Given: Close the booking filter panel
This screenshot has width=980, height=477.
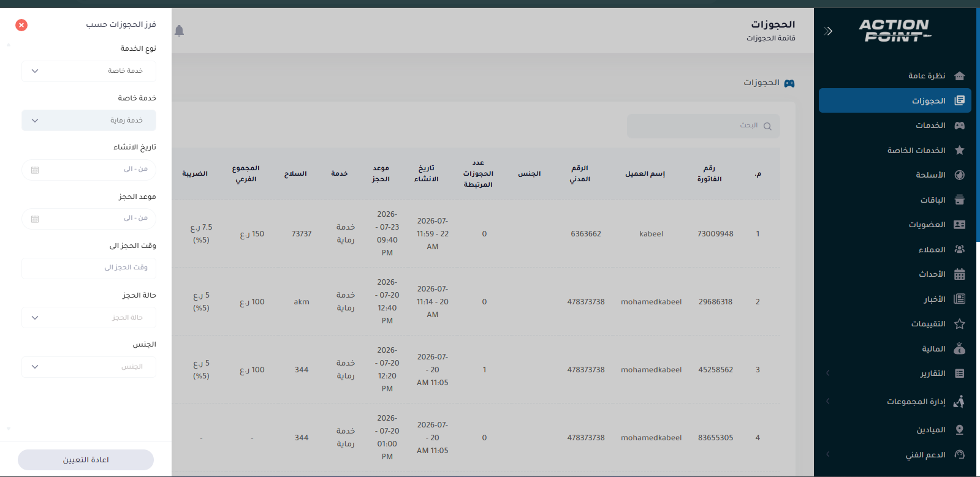Looking at the screenshot, I should (21, 25).
